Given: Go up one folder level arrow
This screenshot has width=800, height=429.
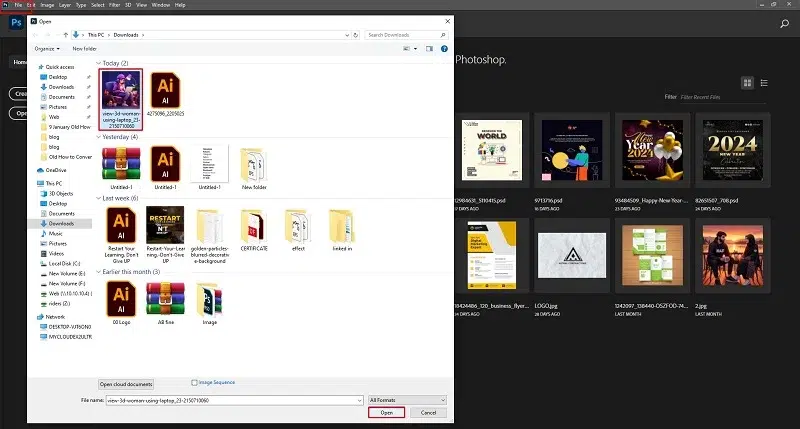Looking at the screenshot, I should (65, 35).
